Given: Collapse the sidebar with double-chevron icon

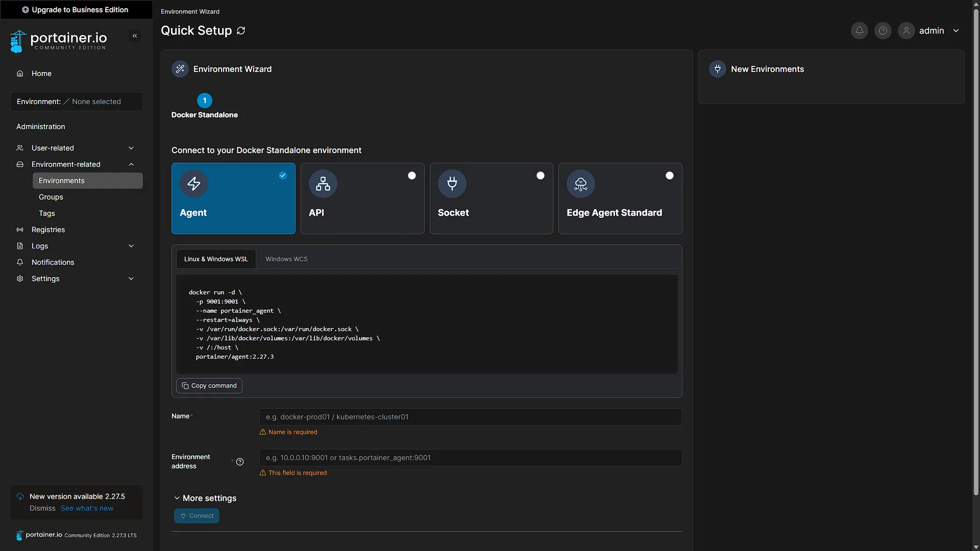Looking at the screenshot, I should [135, 36].
